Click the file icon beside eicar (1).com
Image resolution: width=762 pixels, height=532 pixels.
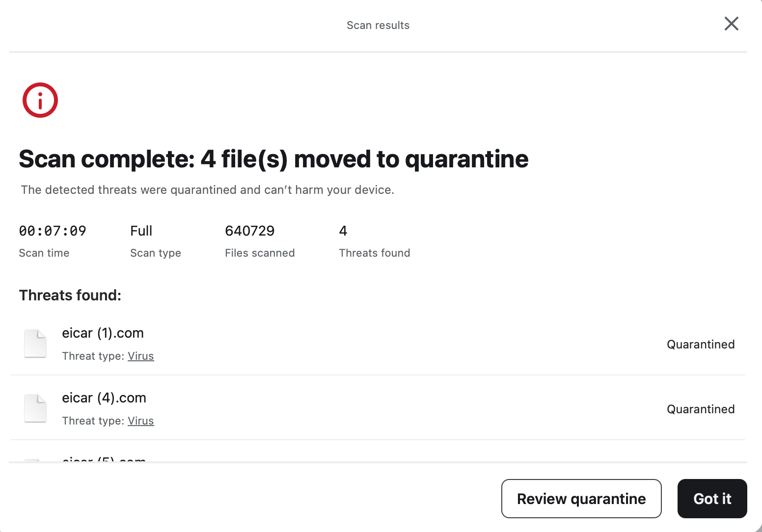click(35, 344)
